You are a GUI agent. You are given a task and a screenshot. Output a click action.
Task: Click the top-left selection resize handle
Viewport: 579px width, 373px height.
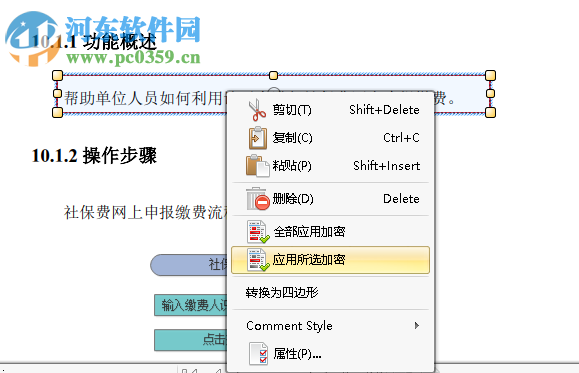coord(58,76)
